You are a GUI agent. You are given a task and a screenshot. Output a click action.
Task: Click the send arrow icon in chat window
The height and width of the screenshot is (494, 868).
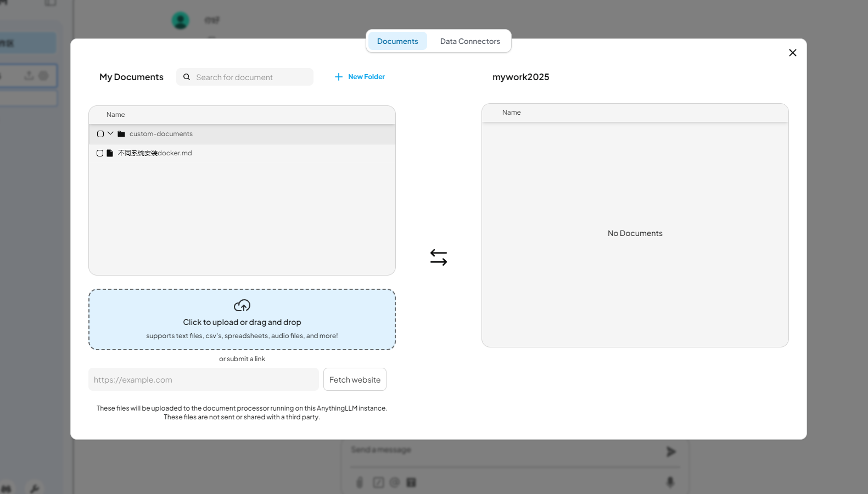671,451
